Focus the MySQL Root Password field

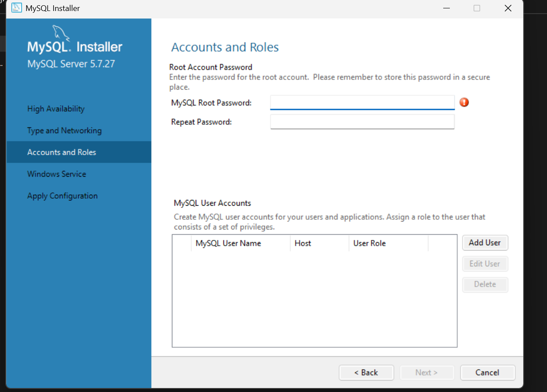pos(362,102)
